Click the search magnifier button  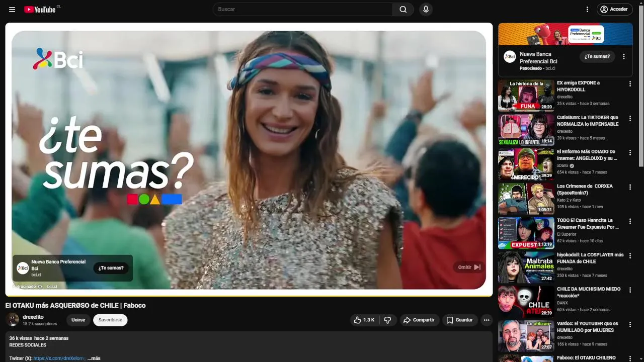point(403,9)
